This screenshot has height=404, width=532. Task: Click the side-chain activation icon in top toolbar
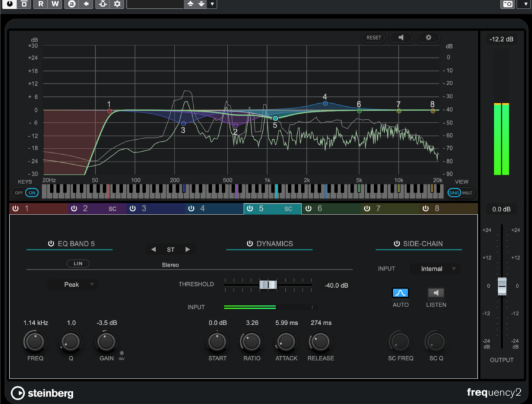click(103, 4)
